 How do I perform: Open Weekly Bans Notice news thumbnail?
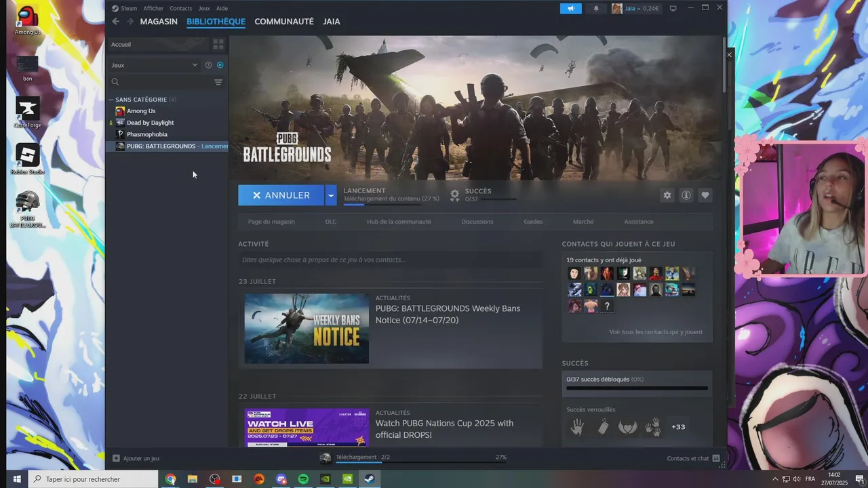tap(307, 329)
